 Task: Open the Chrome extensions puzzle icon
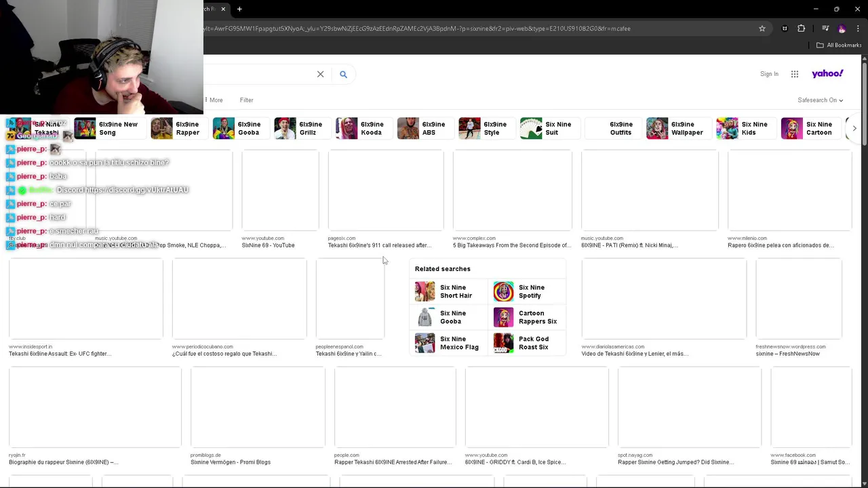(802, 28)
